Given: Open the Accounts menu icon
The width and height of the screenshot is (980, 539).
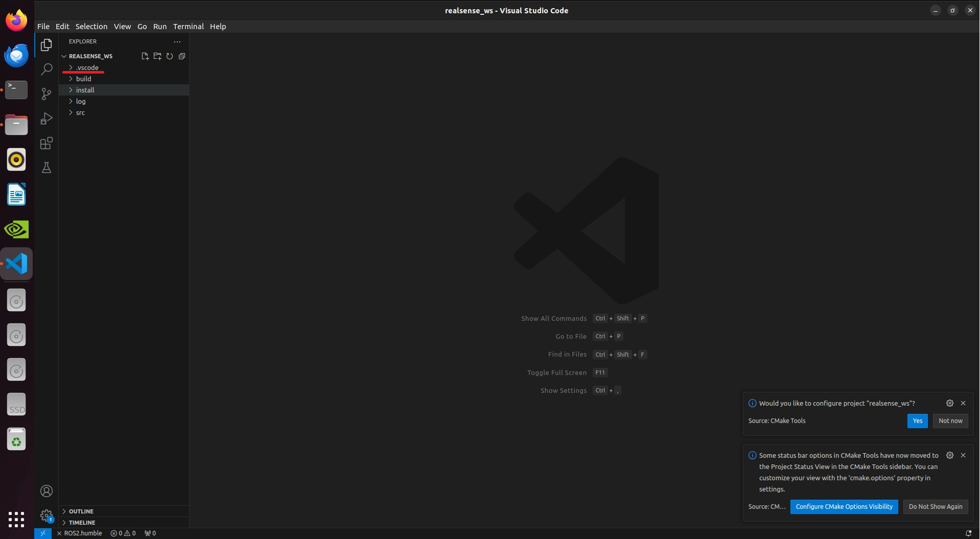Looking at the screenshot, I should [x=46, y=491].
